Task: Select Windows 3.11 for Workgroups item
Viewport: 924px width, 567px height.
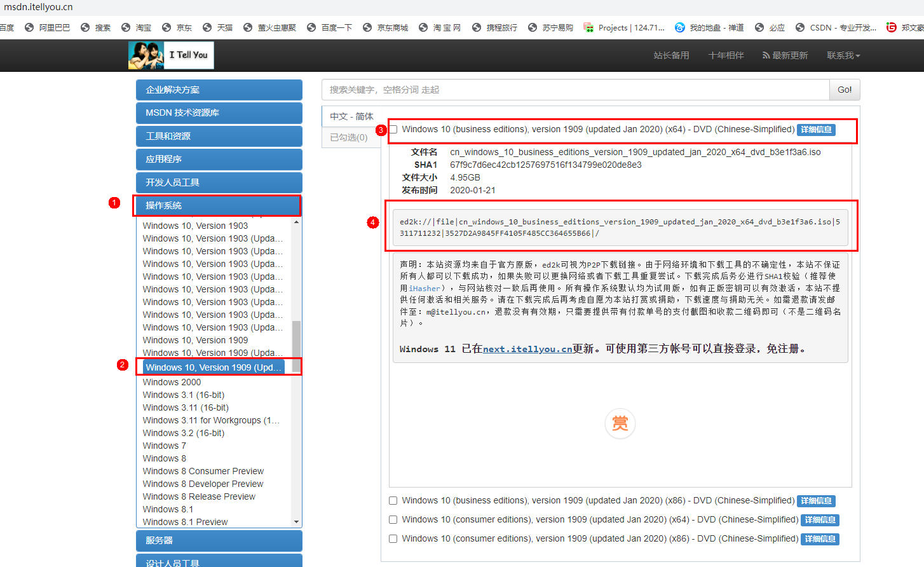Action: tap(212, 420)
